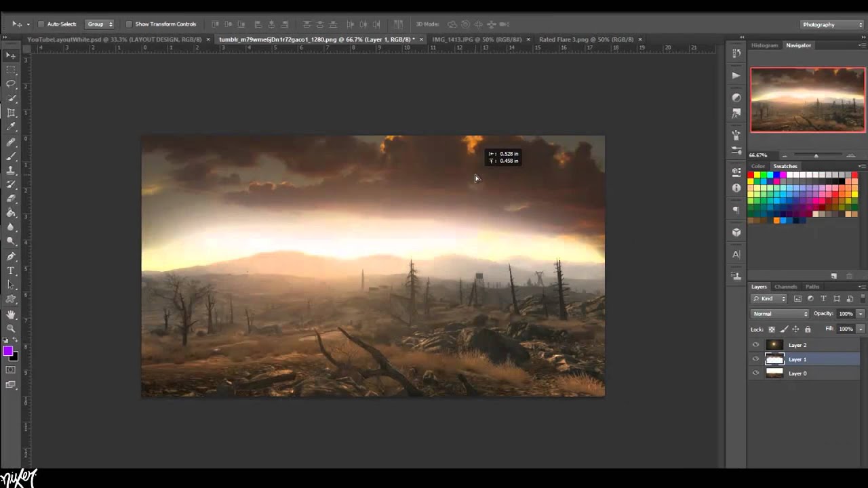The width and height of the screenshot is (868, 488).
Task: Switch to the Paths tab
Action: click(x=812, y=287)
